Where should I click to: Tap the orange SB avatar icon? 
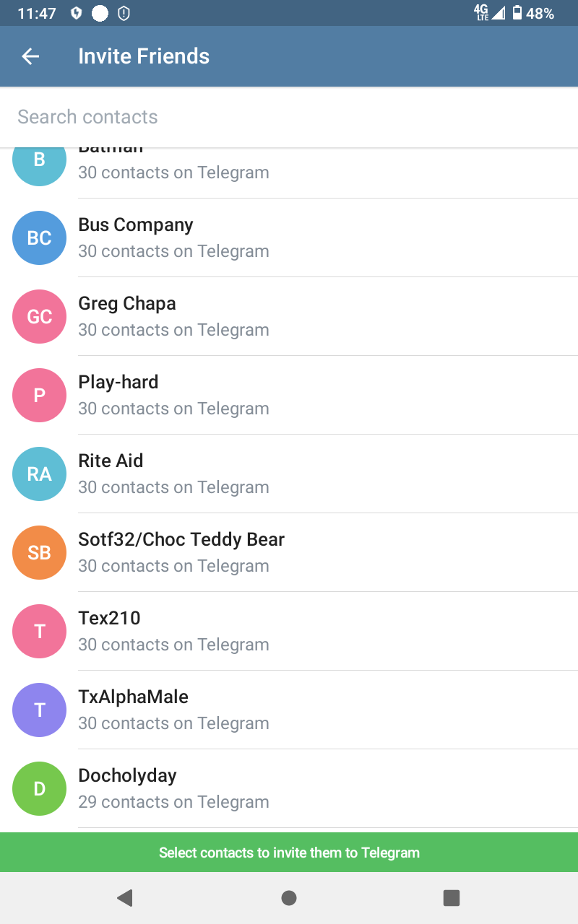click(x=40, y=552)
